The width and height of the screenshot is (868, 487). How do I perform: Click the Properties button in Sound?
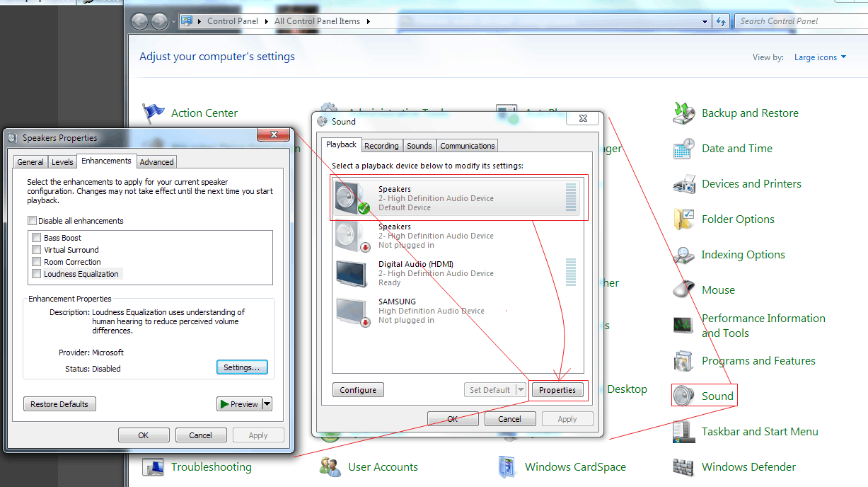pos(557,390)
